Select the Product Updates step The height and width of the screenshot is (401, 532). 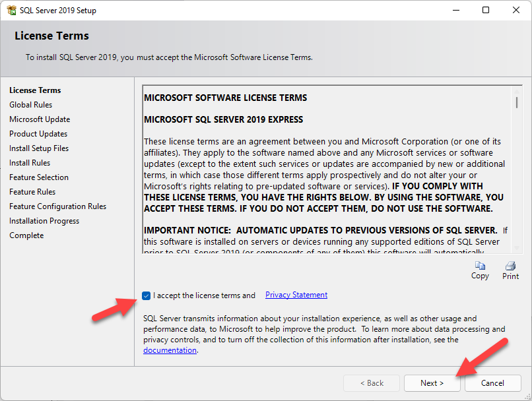click(38, 134)
